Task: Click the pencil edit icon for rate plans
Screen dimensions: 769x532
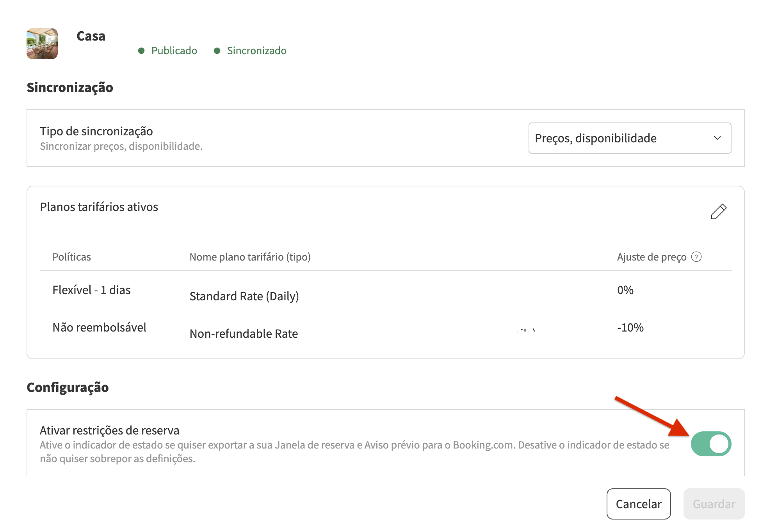Action: pyautogui.click(x=718, y=212)
